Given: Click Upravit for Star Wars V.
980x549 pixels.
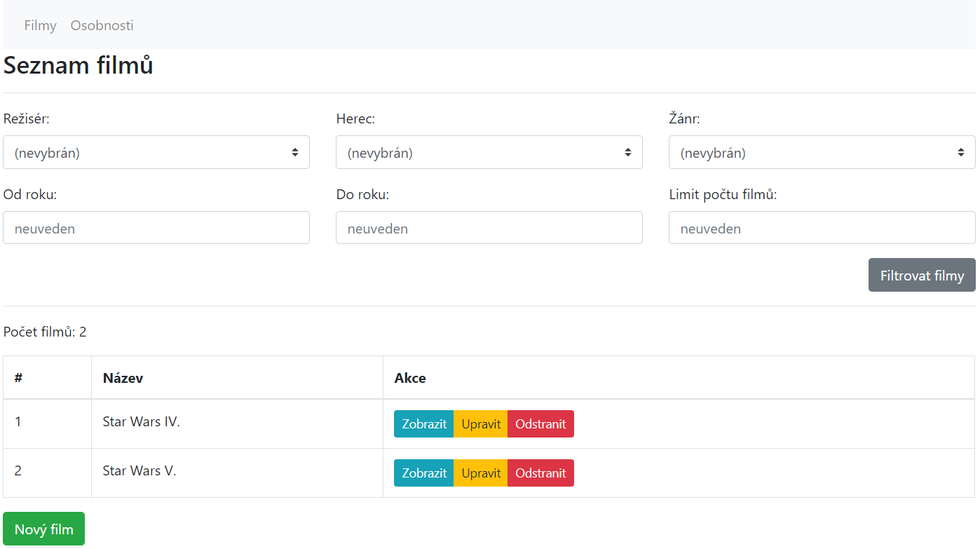Looking at the screenshot, I should [481, 473].
